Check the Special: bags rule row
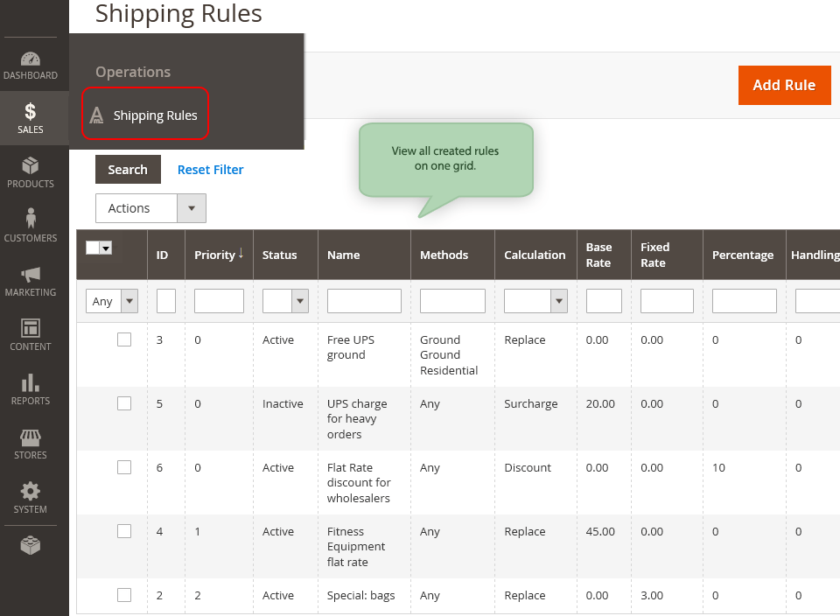 coord(124,595)
